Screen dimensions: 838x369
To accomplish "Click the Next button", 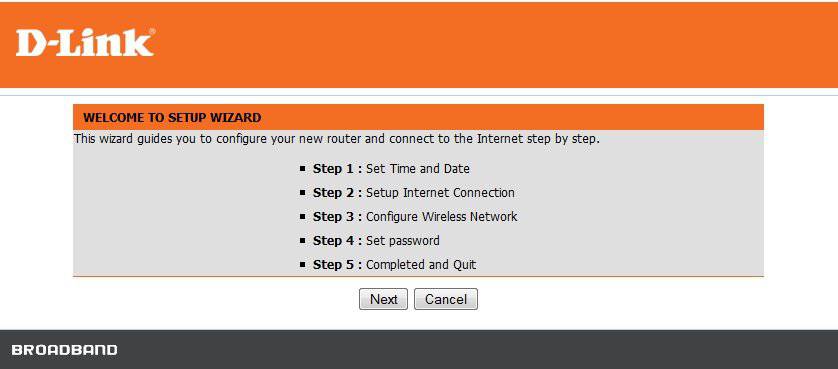I will pyautogui.click(x=383, y=299).
